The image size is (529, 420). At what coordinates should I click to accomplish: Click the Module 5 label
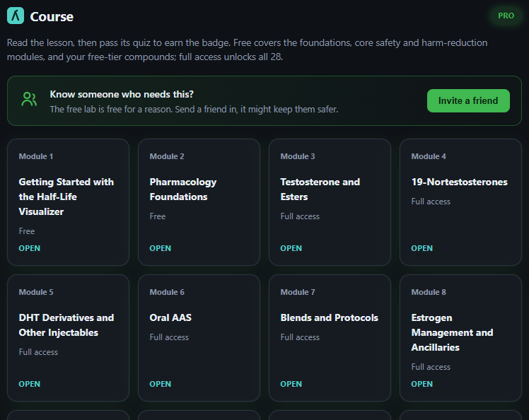point(36,292)
